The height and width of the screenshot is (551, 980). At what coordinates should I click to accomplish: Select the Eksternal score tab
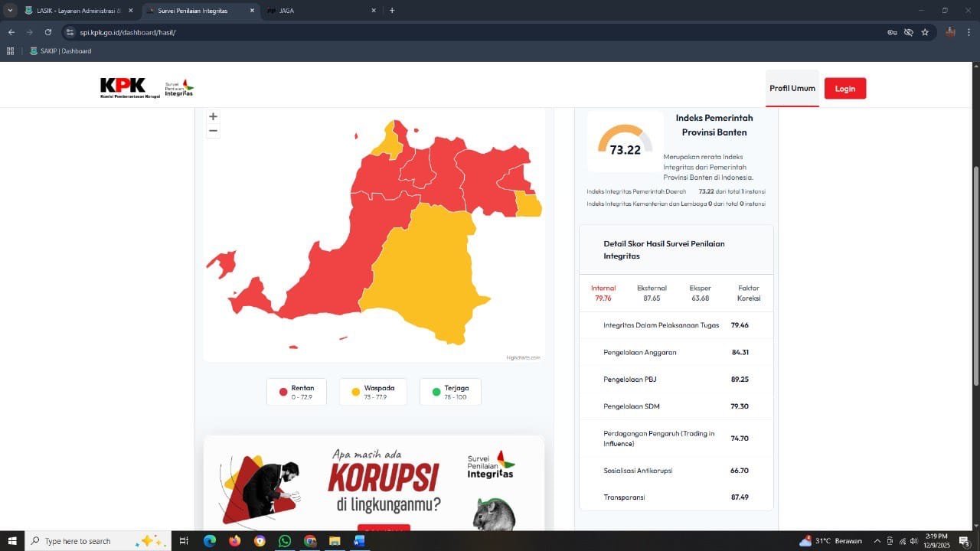[x=652, y=293]
